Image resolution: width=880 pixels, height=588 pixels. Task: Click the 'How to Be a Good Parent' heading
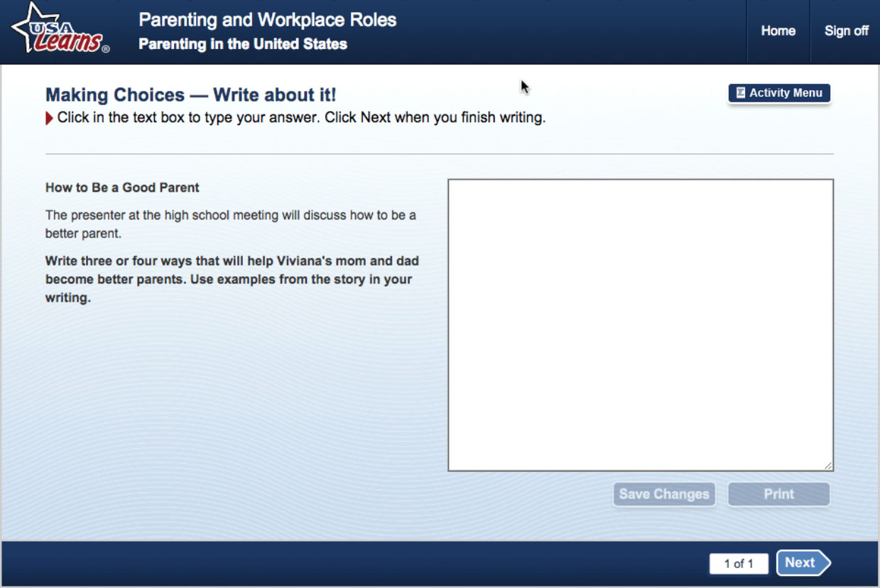[122, 187]
